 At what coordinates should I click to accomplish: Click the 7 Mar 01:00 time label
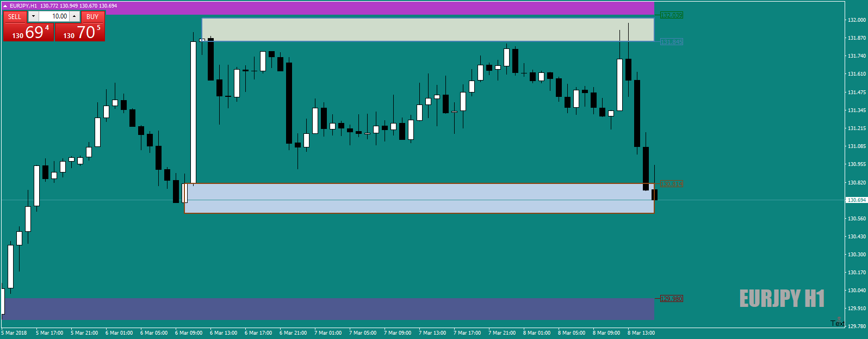tap(328, 333)
